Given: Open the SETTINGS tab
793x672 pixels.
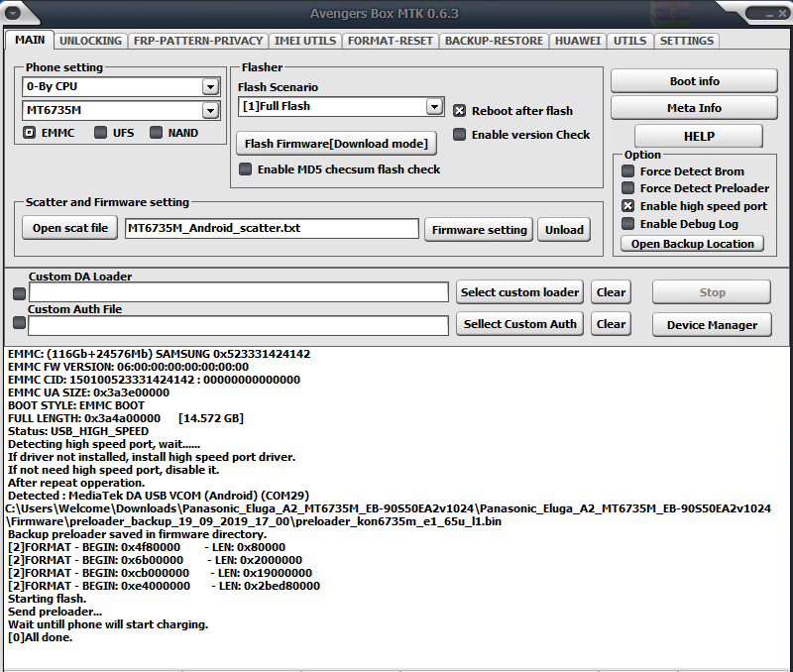Looking at the screenshot, I should (x=687, y=41).
